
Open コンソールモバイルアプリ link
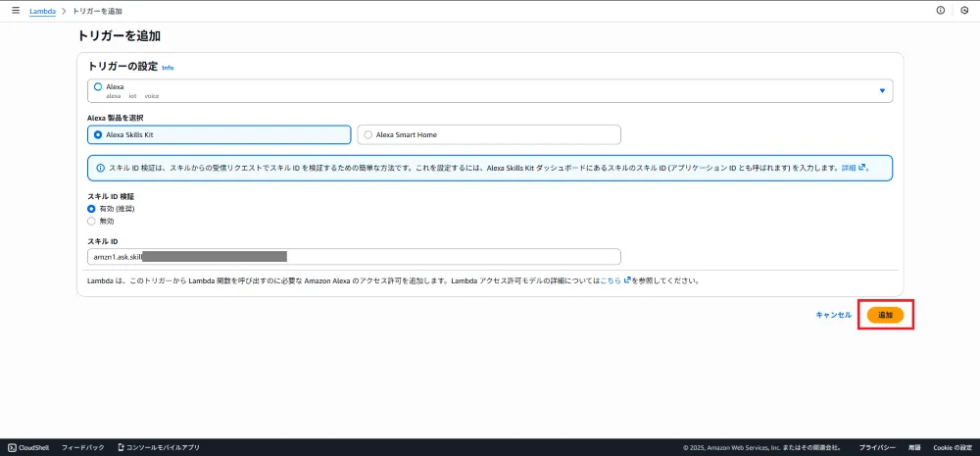159,448
